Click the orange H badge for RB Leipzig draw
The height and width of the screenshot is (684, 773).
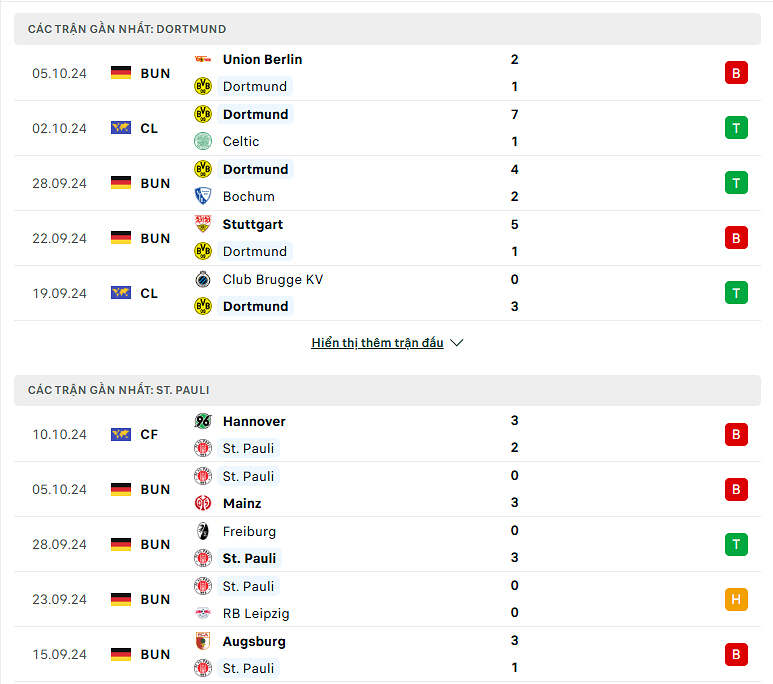[x=736, y=599]
